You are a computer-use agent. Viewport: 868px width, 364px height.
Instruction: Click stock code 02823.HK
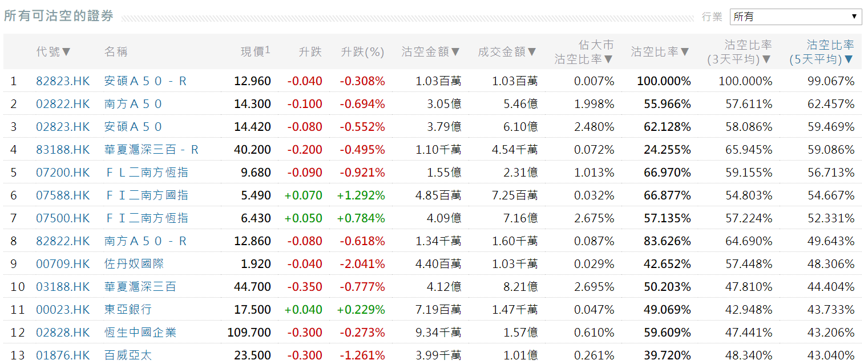coord(63,127)
